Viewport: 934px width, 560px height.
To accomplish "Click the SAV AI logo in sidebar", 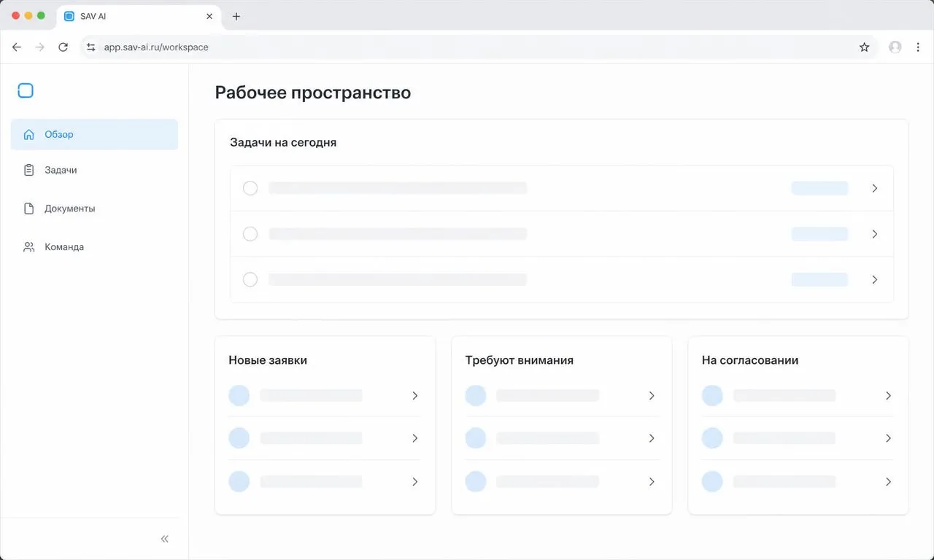I will point(26,90).
